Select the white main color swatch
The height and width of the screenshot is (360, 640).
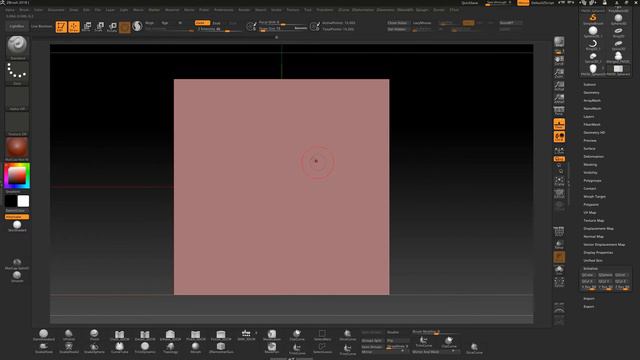tap(23, 201)
